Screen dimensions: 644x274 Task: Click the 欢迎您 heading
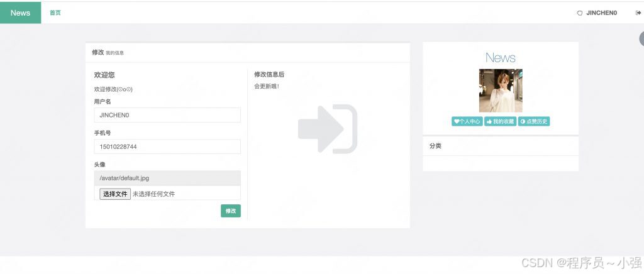point(104,75)
